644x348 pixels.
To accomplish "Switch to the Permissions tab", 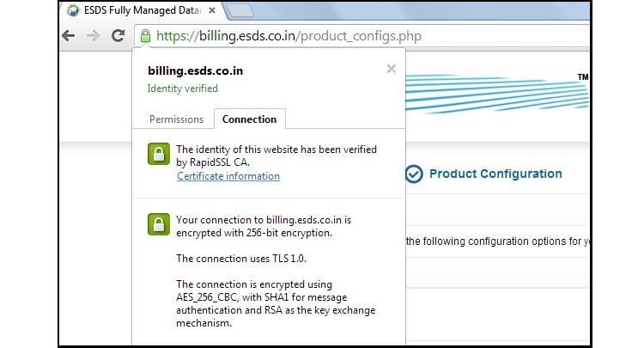I will 176,119.
